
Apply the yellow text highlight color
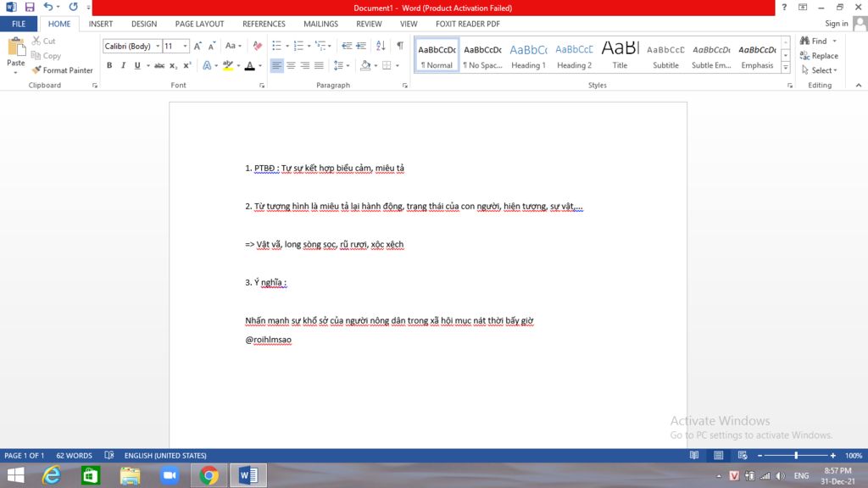pos(228,65)
